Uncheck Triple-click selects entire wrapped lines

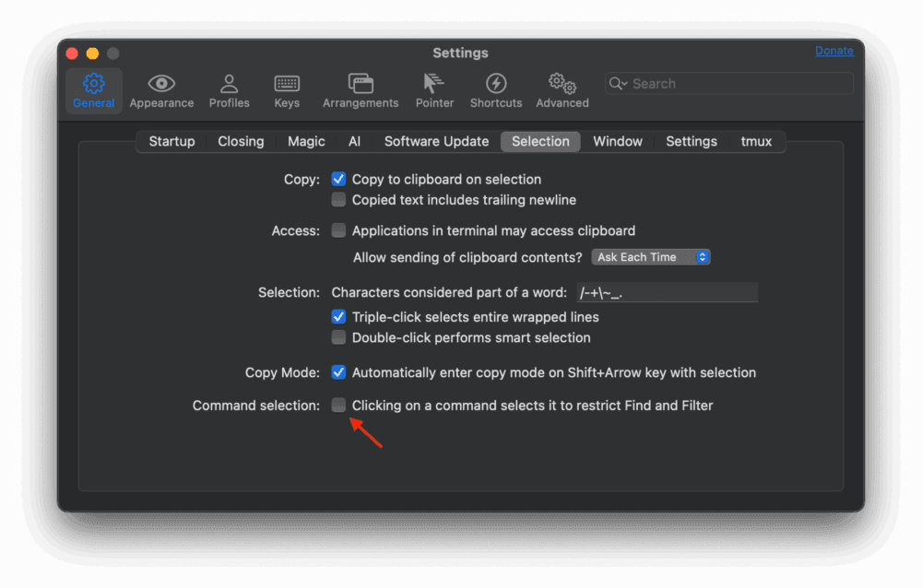point(338,316)
